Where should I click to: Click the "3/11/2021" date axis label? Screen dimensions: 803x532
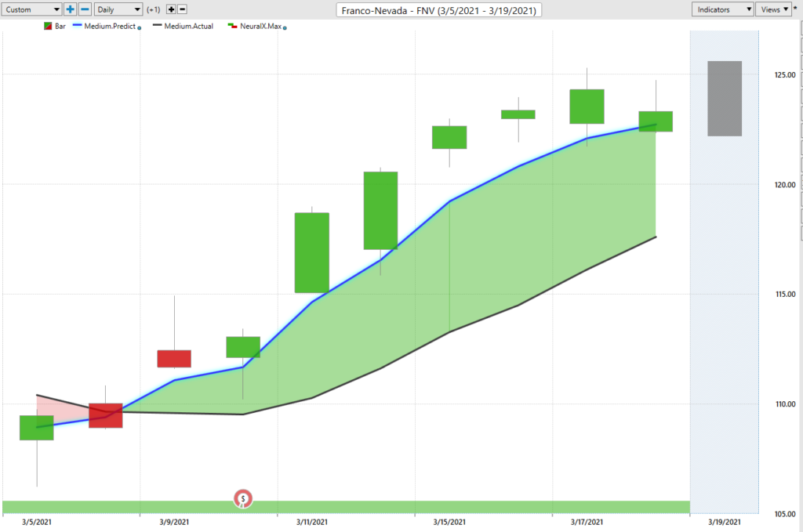(x=312, y=523)
